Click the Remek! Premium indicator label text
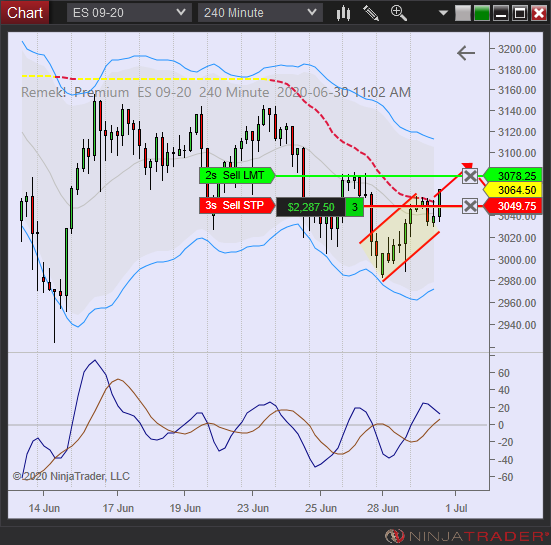 click(x=75, y=92)
